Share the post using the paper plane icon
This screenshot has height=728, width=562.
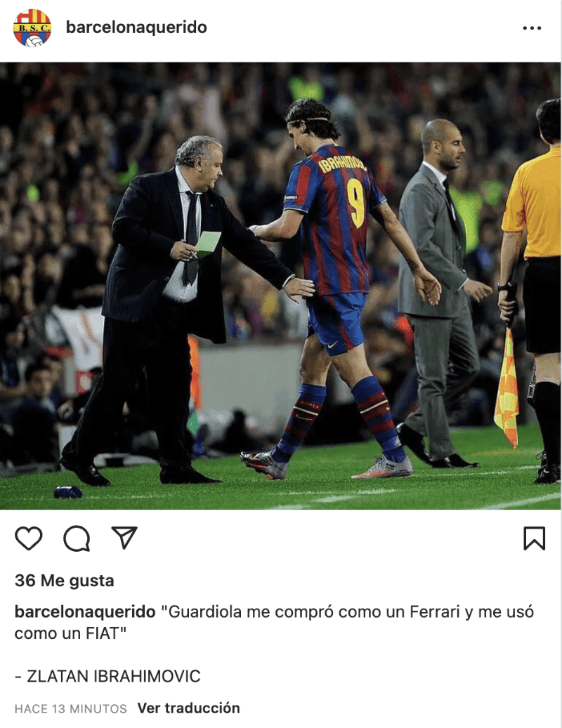pyautogui.click(x=124, y=538)
